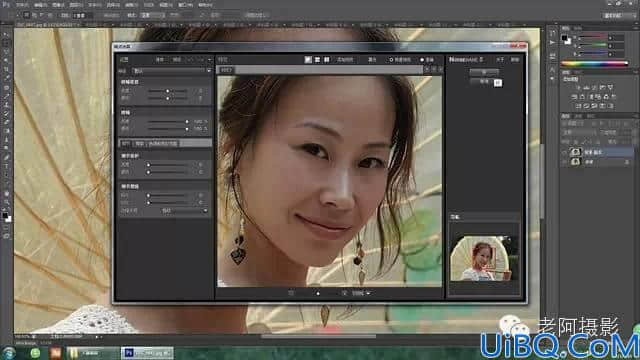Click zoom in icon below Noiseware preview
Image resolution: width=640 pixels, height=360 pixels.
pos(344,293)
